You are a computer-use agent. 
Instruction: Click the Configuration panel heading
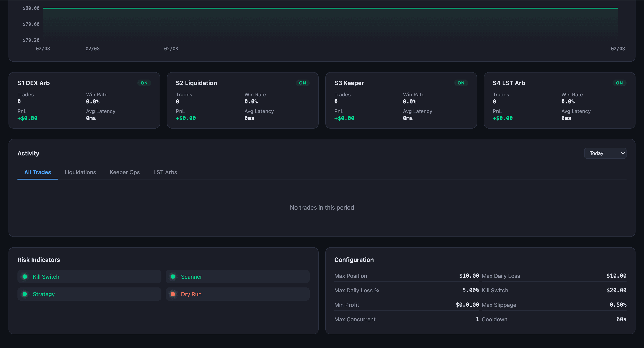click(354, 260)
